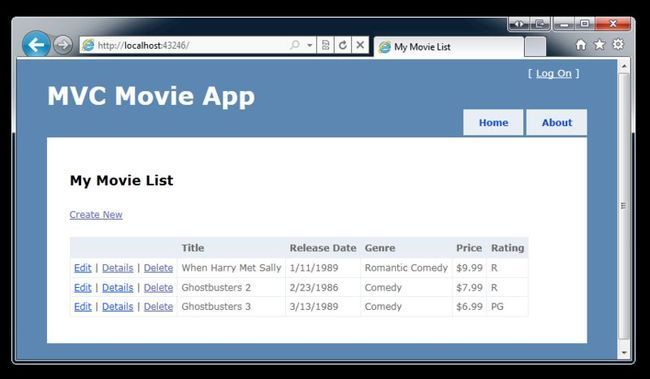The height and width of the screenshot is (379, 650).
Task: Open the Home icon in browser toolbar
Action: (x=581, y=45)
